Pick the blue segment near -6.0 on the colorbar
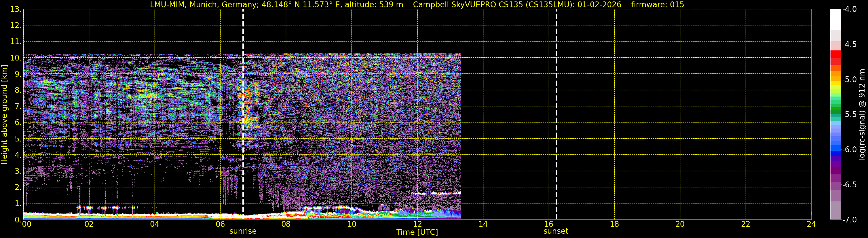868x238 pixels. 836,148
